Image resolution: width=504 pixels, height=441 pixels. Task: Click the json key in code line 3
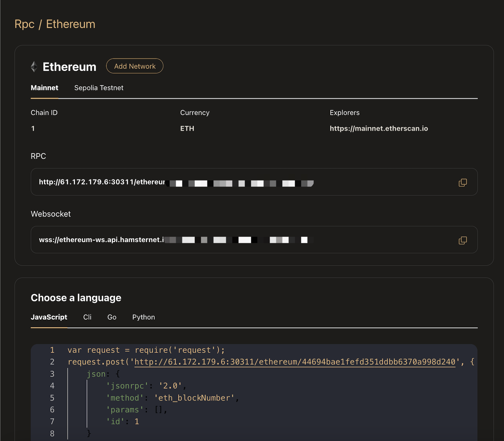pyautogui.click(x=96, y=374)
